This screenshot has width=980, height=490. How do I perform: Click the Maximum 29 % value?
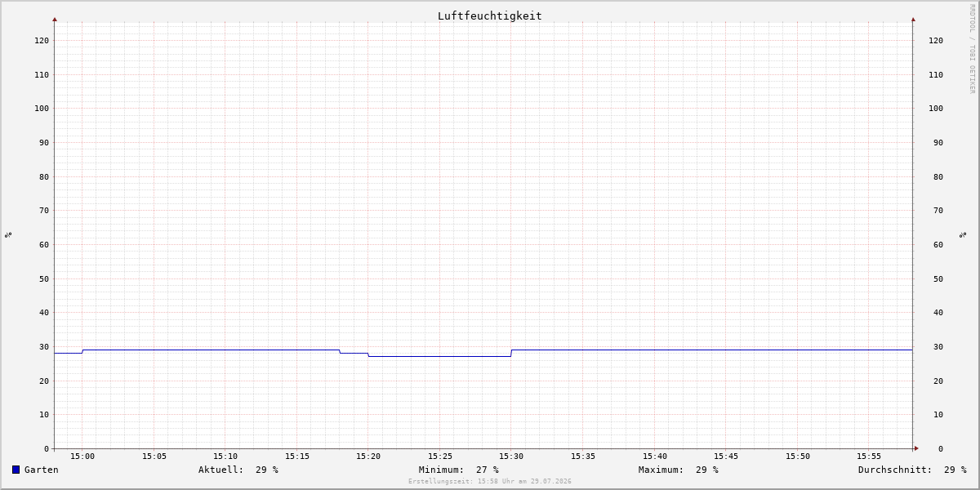(x=707, y=470)
